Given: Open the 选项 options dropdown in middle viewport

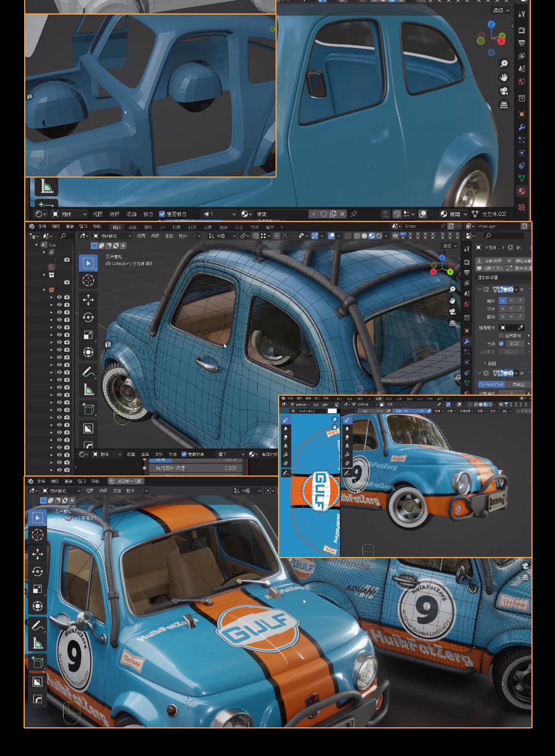Looking at the screenshot, I should (x=450, y=246).
